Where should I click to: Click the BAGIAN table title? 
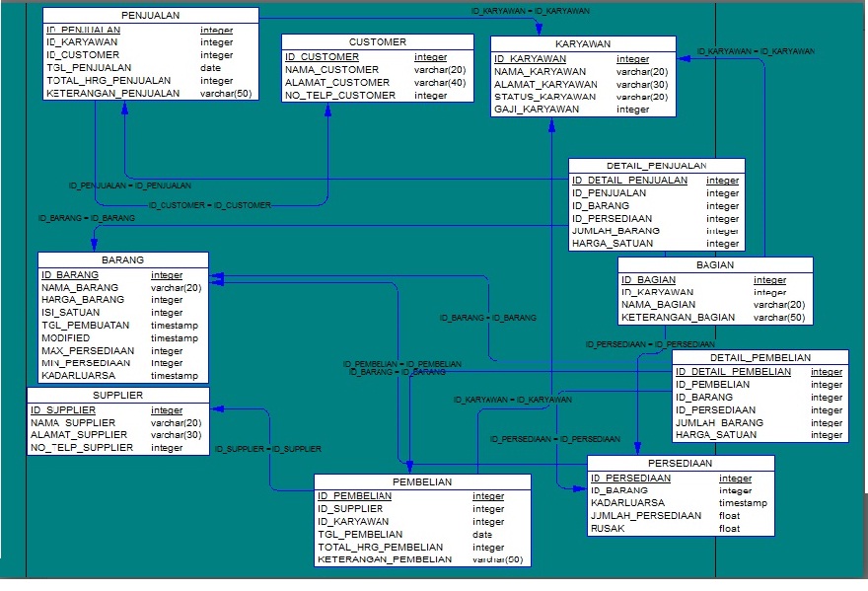[x=712, y=263]
